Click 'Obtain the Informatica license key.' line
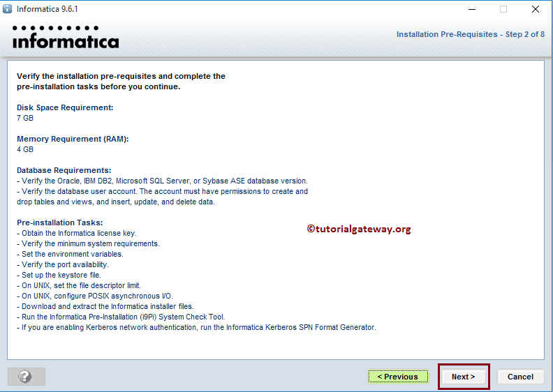Viewport: 553px width, 392px height. click(77, 233)
